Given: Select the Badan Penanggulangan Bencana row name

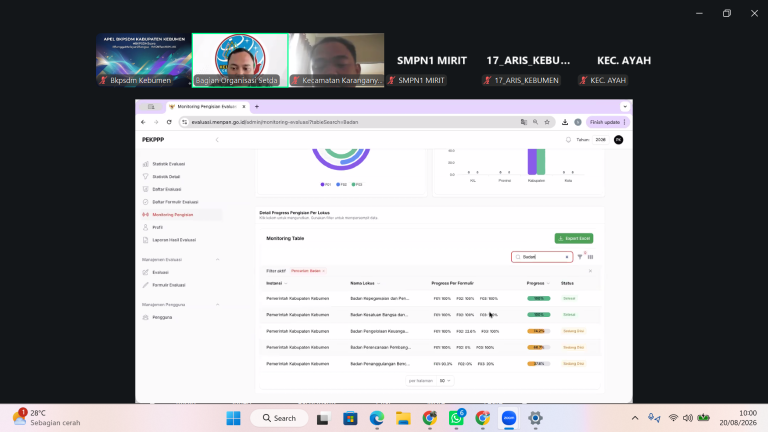Looking at the screenshot, I should point(380,364).
